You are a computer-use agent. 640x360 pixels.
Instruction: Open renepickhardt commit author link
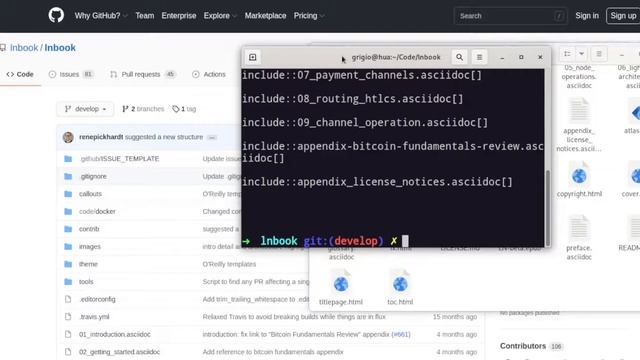point(101,137)
